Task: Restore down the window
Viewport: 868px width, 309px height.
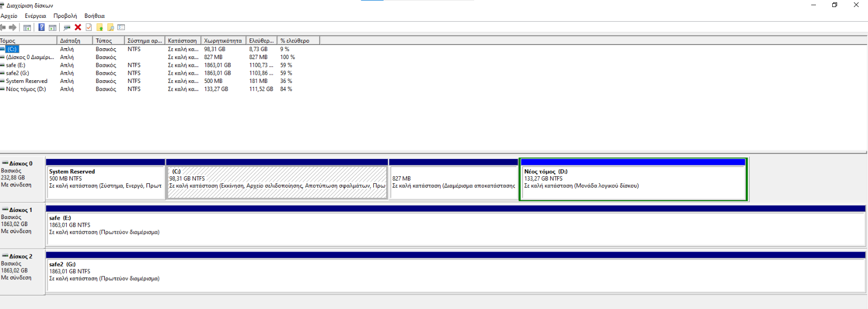Action: 834,5
